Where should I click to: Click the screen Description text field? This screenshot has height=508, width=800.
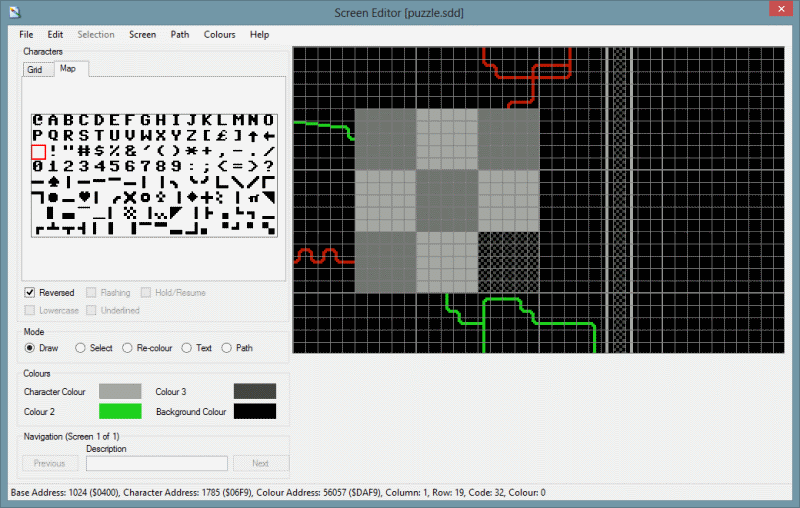[157, 463]
